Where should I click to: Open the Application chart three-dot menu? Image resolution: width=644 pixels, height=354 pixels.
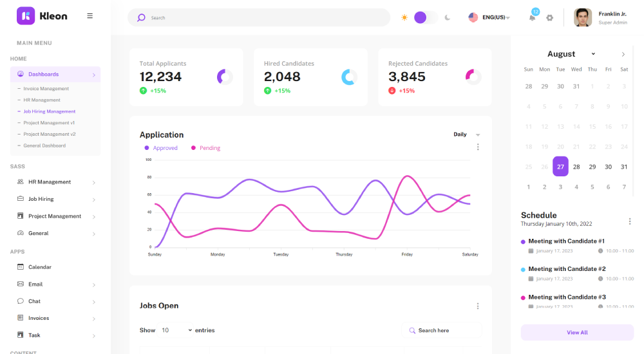point(478,147)
